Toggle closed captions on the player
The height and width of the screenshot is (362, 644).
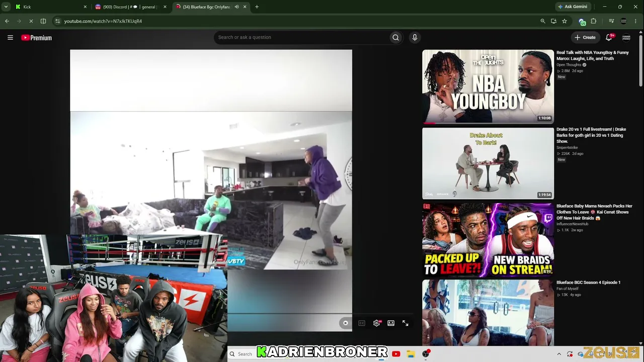pyautogui.click(x=362, y=323)
